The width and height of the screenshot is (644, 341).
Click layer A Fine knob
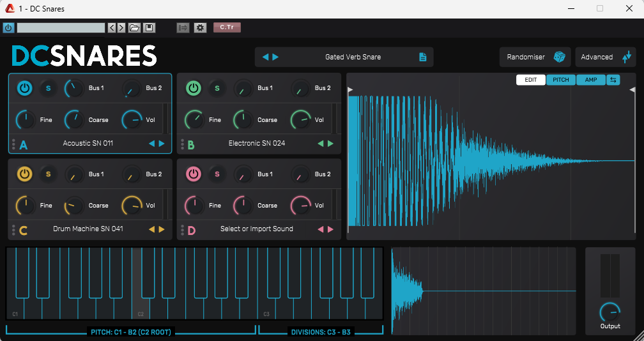tap(26, 120)
